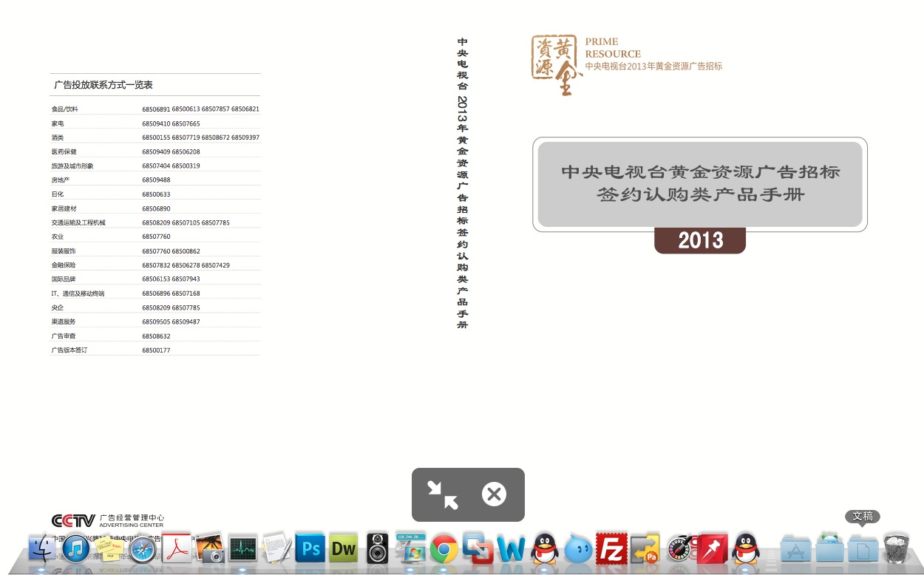Select the IT、通信及移动终端 row label

click(x=78, y=293)
